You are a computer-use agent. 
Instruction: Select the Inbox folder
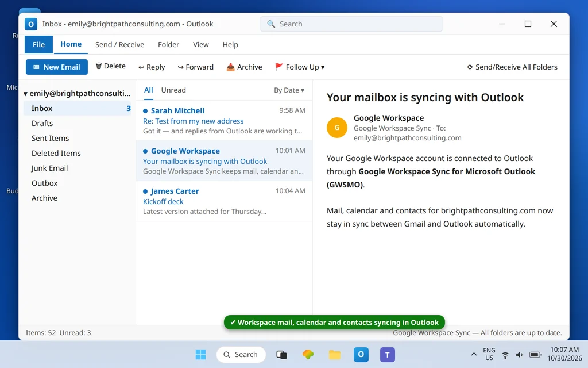click(x=78, y=108)
